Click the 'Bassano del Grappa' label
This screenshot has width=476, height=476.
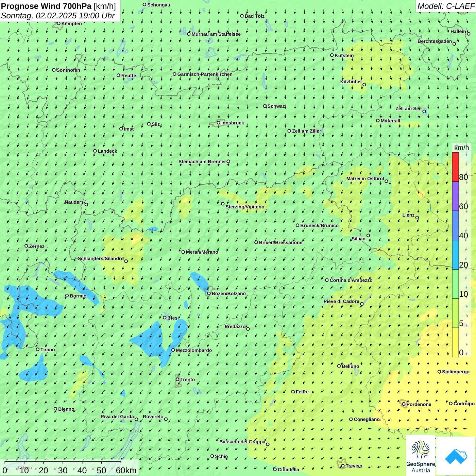pos(242,442)
